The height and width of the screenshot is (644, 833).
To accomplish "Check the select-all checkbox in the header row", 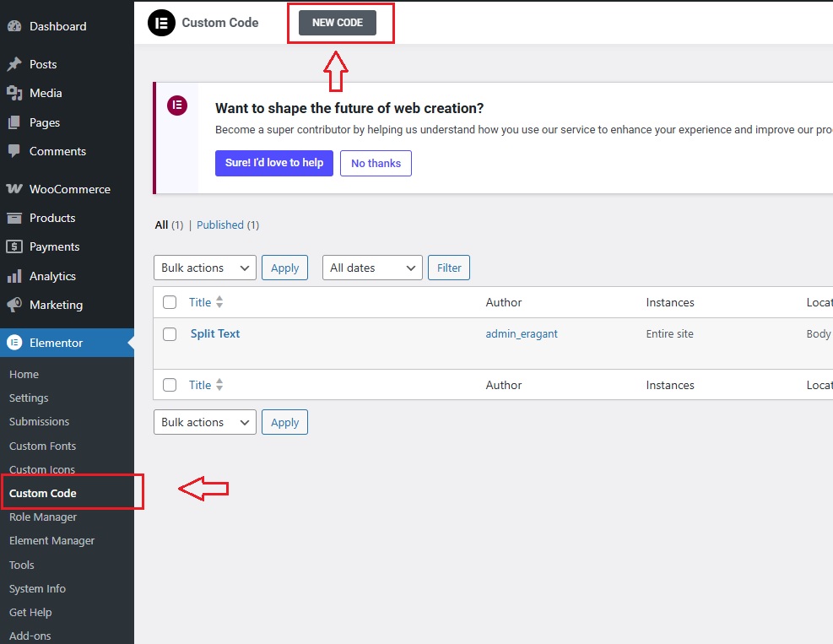I will click(170, 301).
